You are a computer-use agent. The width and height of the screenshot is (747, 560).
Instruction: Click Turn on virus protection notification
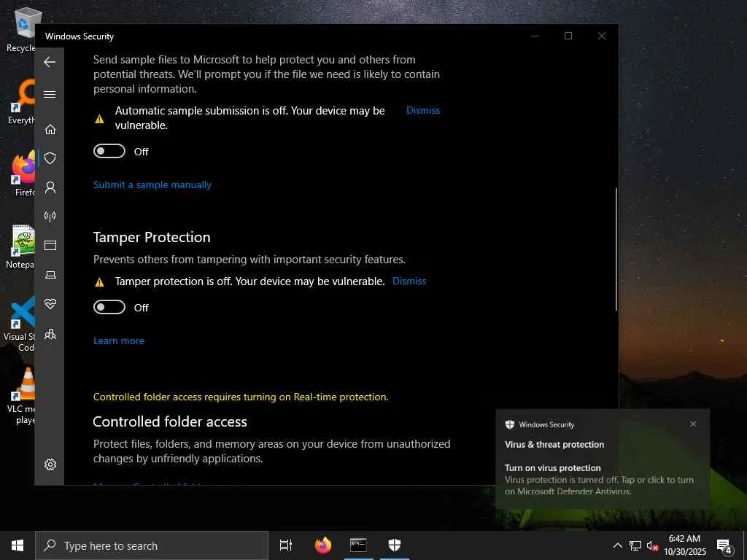pyautogui.click(x=602, y=459)
